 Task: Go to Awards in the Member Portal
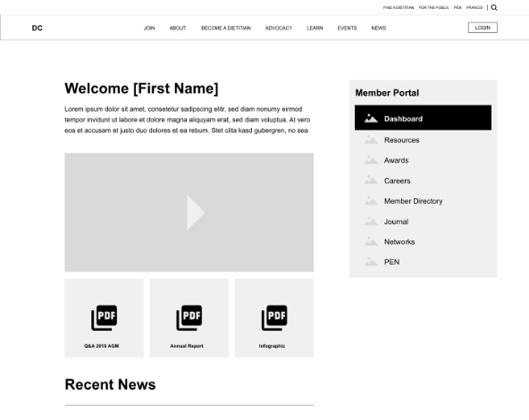coord(396,160)
